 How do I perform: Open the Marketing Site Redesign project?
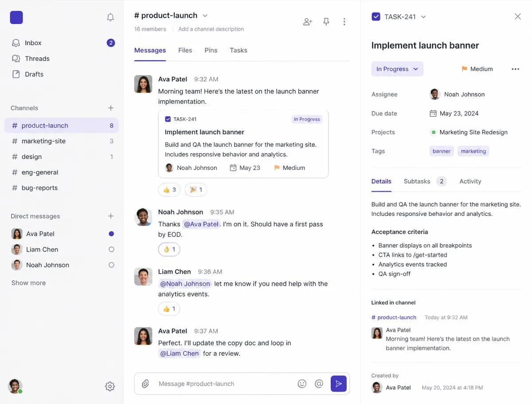click(x=469, y=132)
